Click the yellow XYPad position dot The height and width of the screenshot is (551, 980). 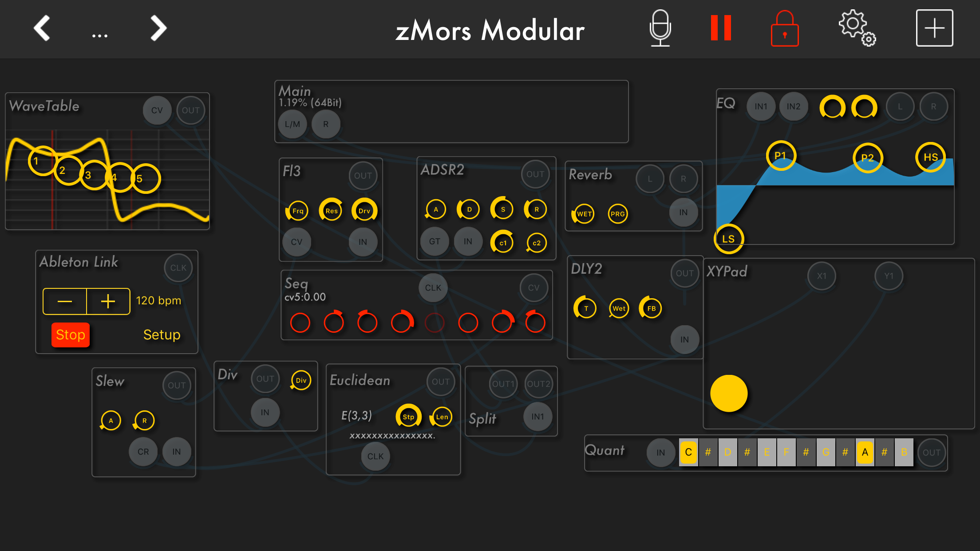[x=728, y=394]
